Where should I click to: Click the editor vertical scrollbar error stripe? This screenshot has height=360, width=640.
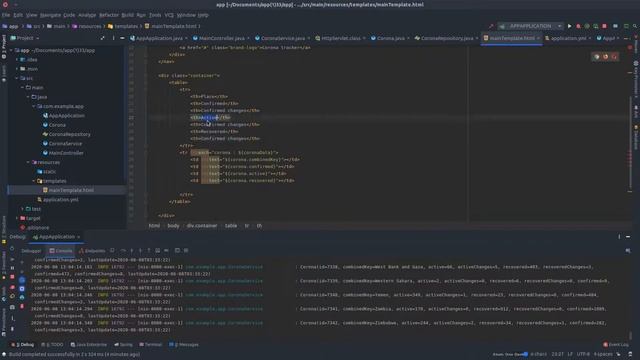coord(630,135)
